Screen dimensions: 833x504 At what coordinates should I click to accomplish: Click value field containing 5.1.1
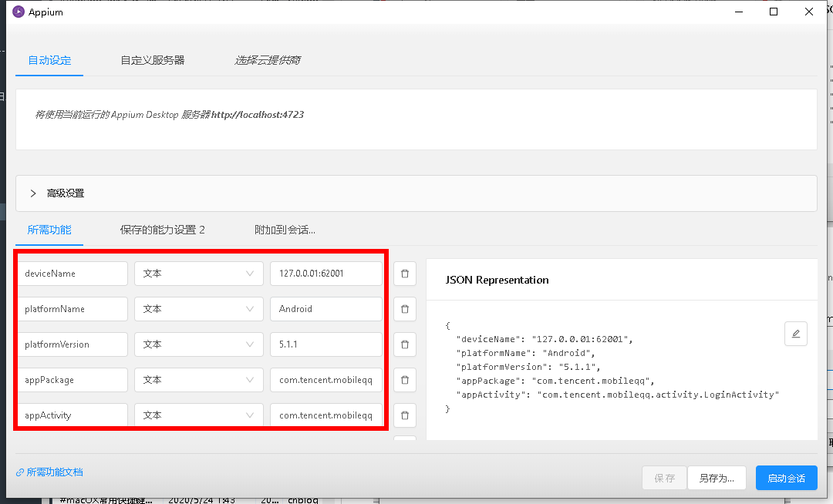(326, 344)
